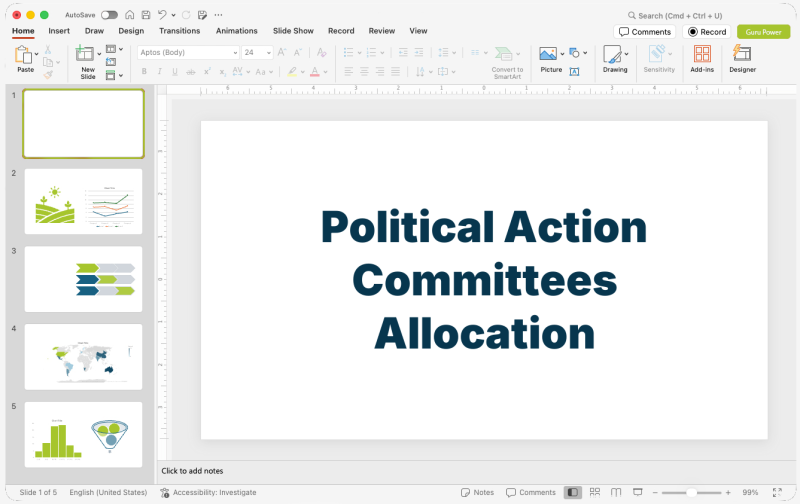Decrease the list indent level

(x=403, y=52)
